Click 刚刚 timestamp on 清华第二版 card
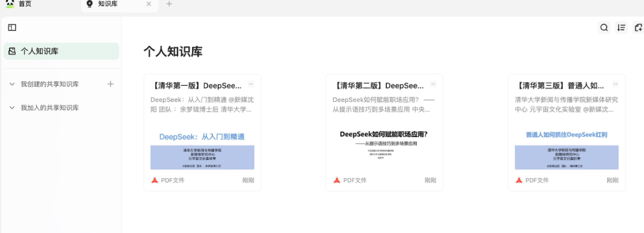The height and width of the screenshot is (233, 644). click(431, 180)
